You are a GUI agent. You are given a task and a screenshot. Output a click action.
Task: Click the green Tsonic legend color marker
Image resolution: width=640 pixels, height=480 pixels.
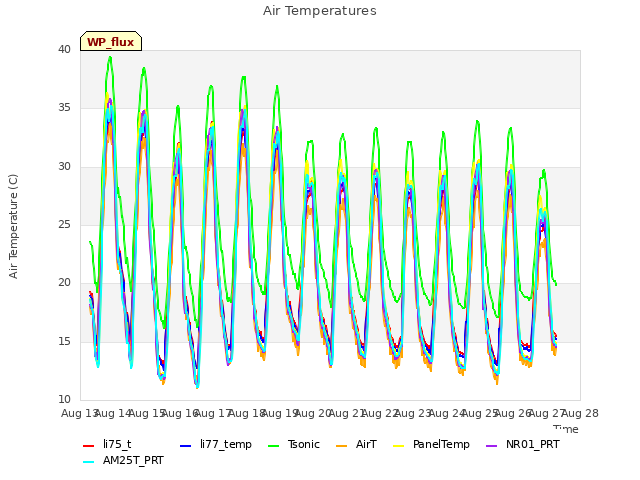coord(273,446)
